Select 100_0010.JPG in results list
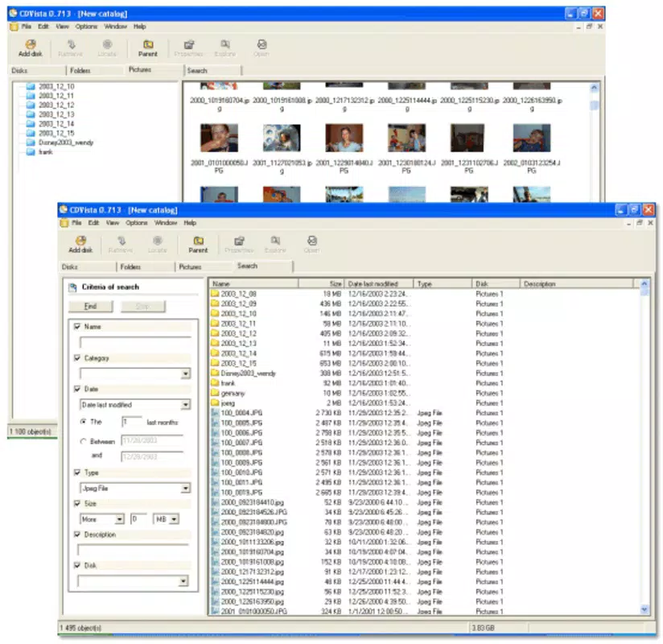The height and width of the screenshot is (644, 663). [242, 473]
